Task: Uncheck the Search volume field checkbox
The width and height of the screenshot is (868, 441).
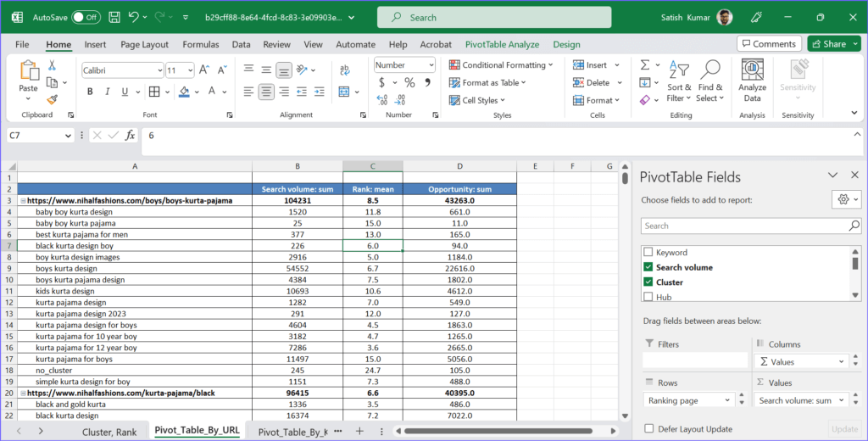Action: click(648, 267)
